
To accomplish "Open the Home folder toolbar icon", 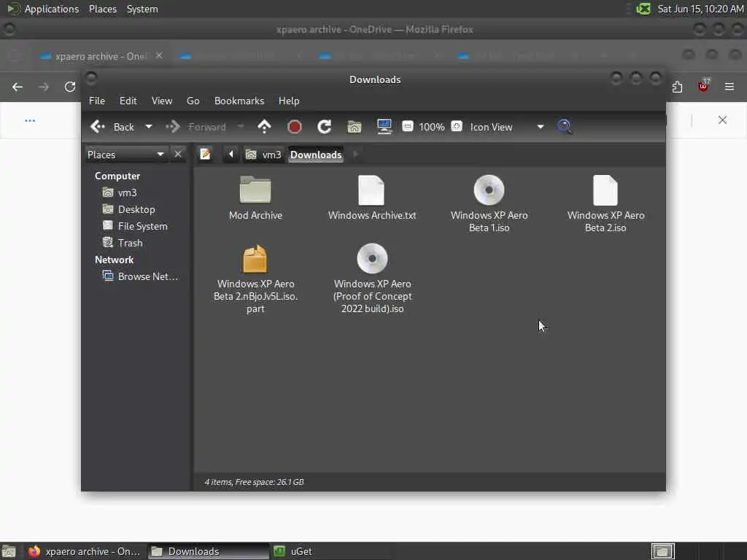I will (354, 127).
